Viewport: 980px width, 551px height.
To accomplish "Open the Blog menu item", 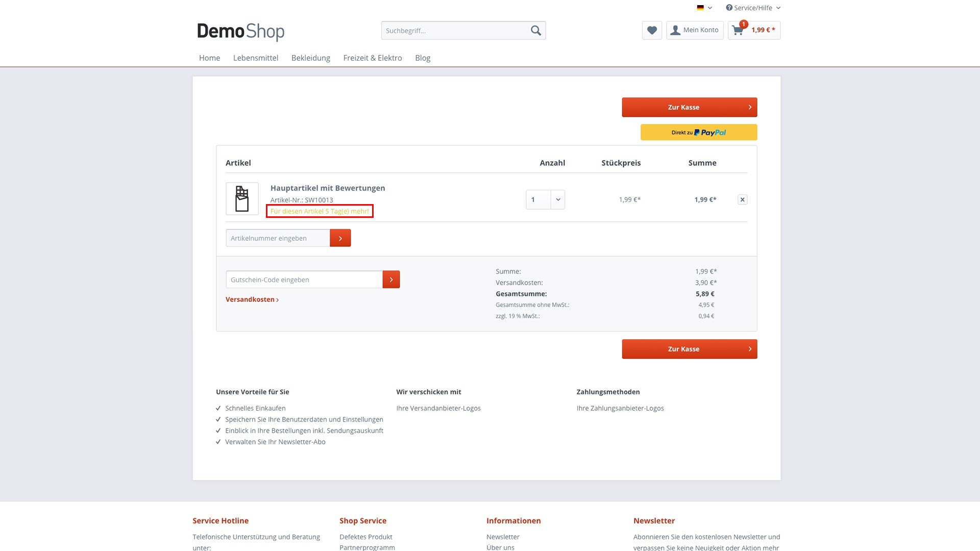I will [422, 58].
